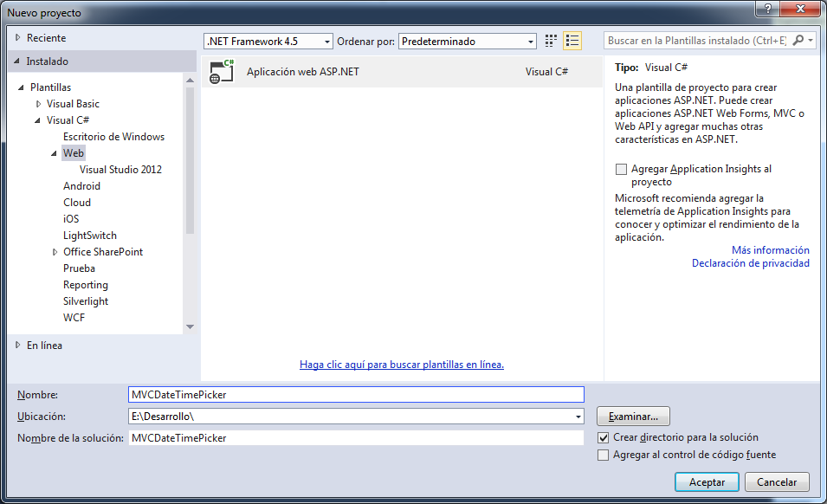Open the Ubicación path dropdown

click(x=577, y=417)
